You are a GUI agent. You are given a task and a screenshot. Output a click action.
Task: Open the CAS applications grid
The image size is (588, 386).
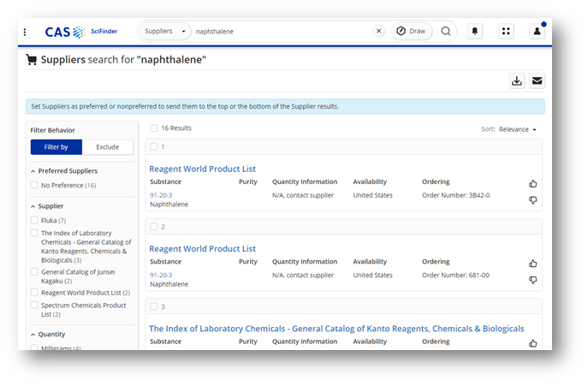coord(506,31)
